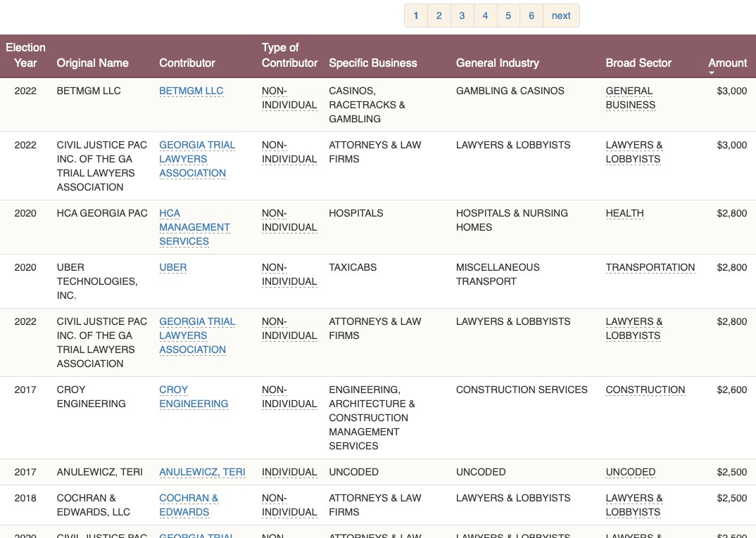The height and width of the screenshot is (538, 756).
Task: Sort by the Amount column header
Action: click(727, 63)
